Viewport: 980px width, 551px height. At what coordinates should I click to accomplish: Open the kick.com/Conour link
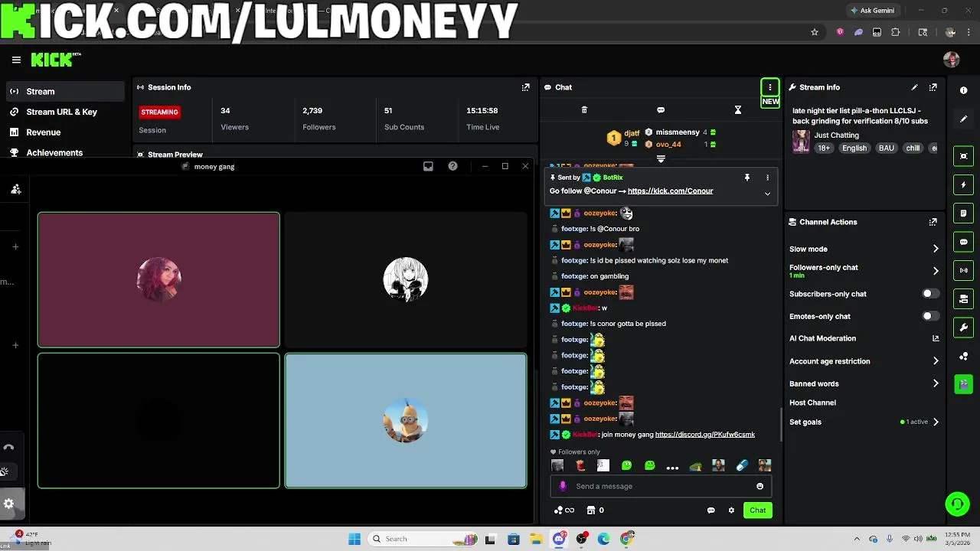(x=670, y=191)
